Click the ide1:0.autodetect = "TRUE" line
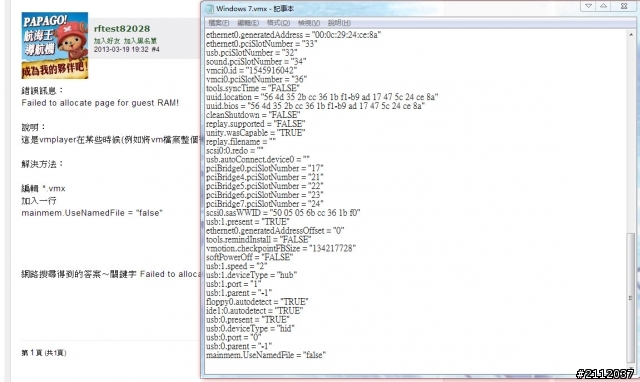640x382 pixels. click(x=255, y=311)
